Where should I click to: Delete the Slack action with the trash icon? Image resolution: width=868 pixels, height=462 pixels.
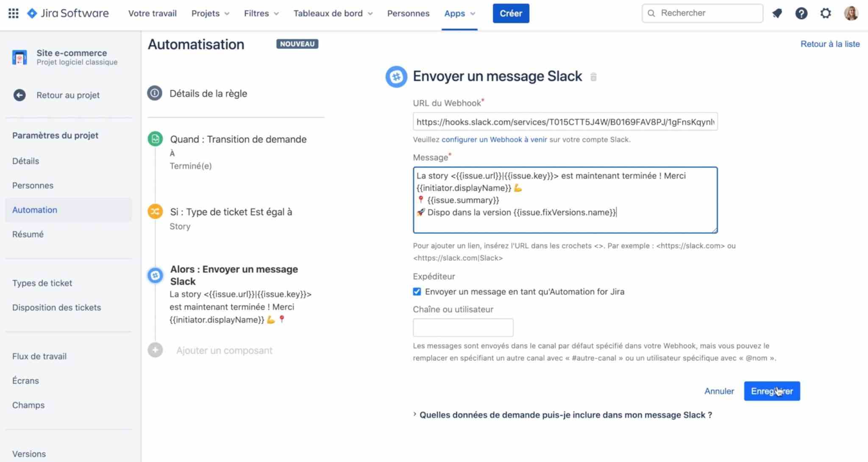click(x=593, y=77)
